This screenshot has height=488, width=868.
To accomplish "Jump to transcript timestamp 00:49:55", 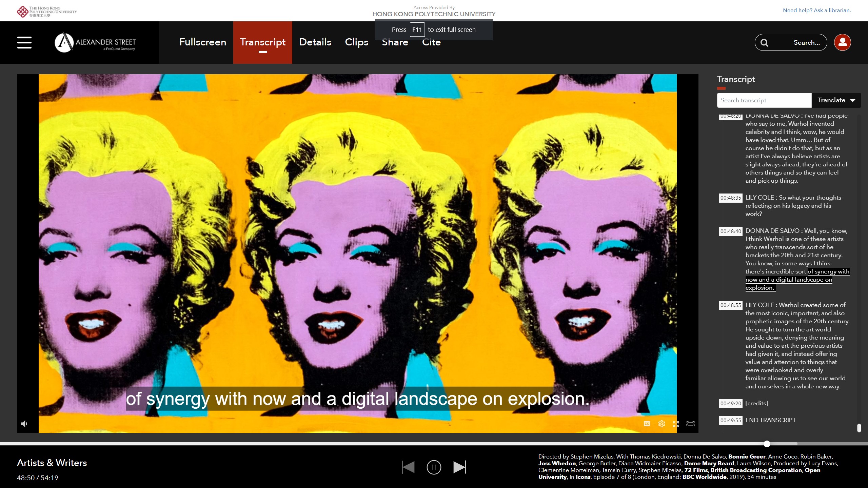I will tap(731, 421).
